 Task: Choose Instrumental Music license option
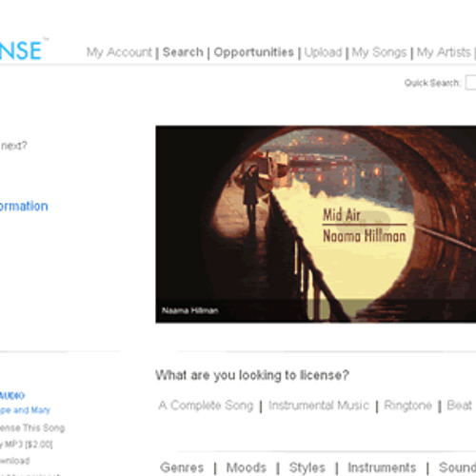click(319, 406)
